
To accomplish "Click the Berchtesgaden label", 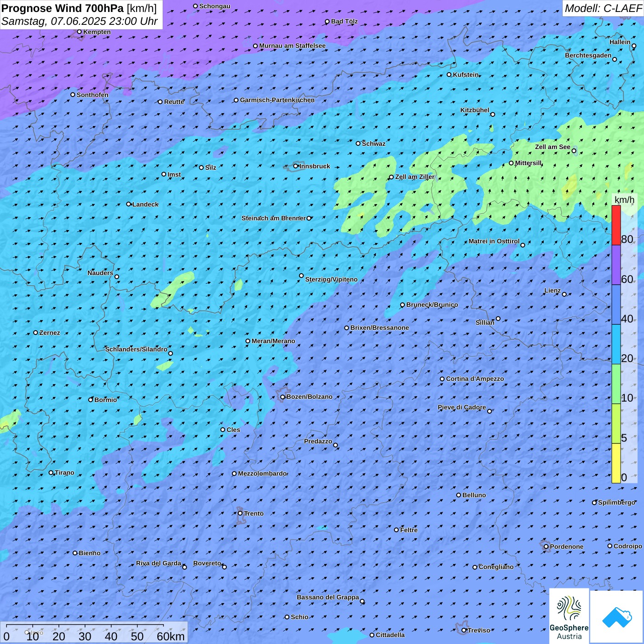I will click(x=588, y=55).
